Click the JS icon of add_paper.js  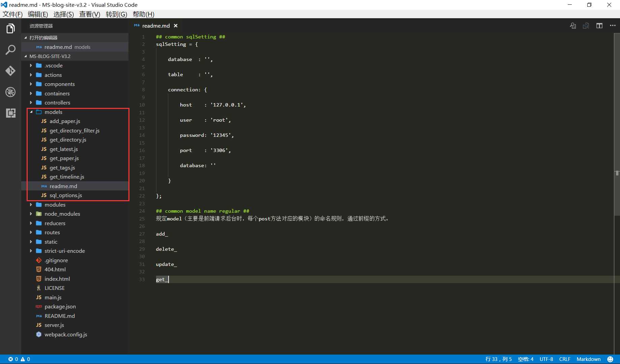point(44,121)
